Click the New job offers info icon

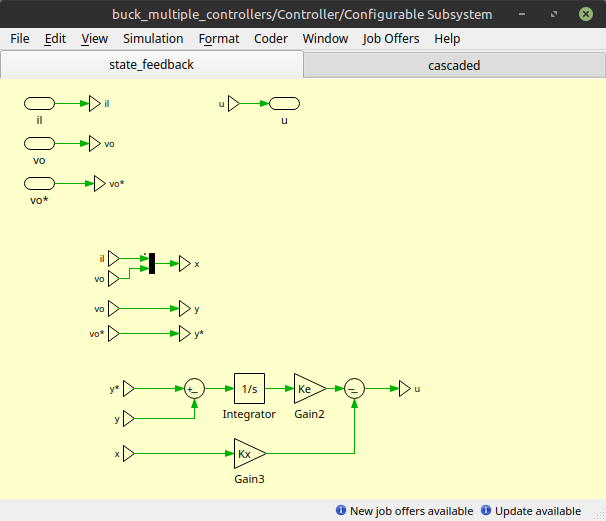pyautogui.click(x=341, y=510)
